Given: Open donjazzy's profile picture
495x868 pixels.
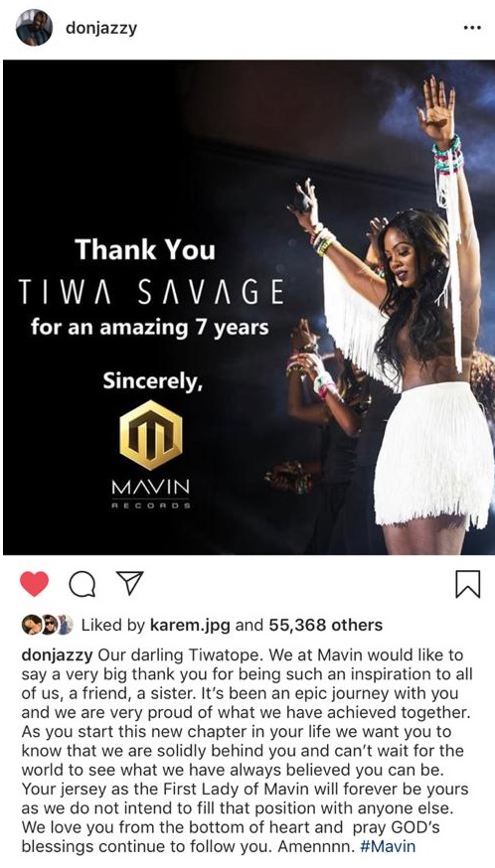Looking at the screenshot, I should (x=34, y=27).
